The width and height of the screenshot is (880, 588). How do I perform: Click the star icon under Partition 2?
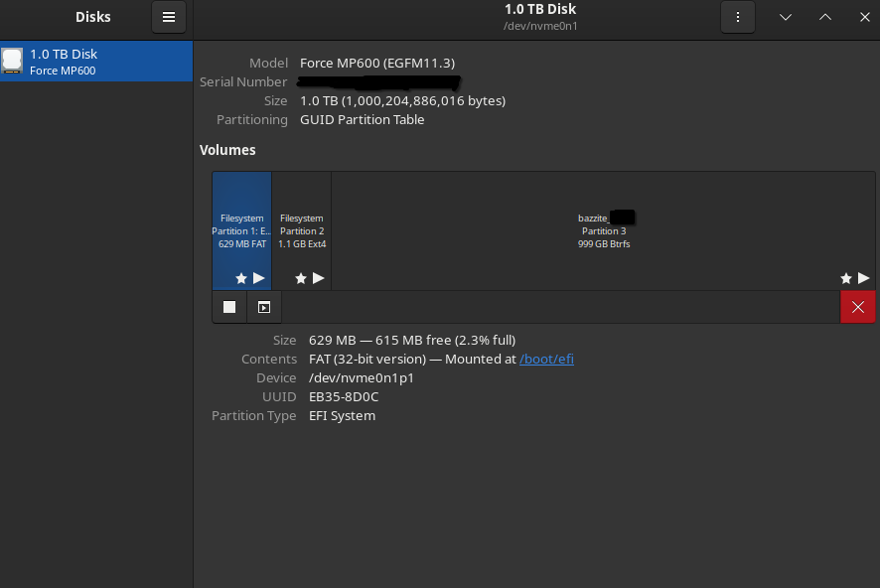tap(301, 278)
